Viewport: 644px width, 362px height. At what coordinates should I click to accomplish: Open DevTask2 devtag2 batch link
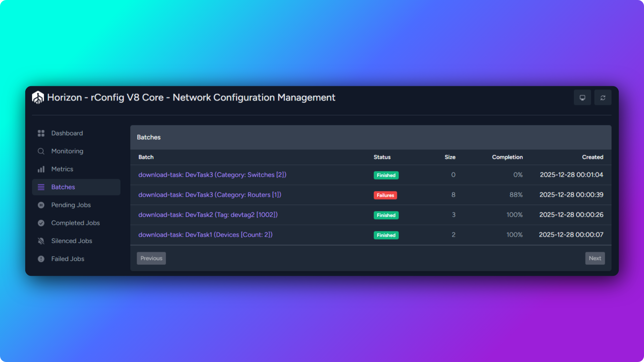[x=208, y=215]
